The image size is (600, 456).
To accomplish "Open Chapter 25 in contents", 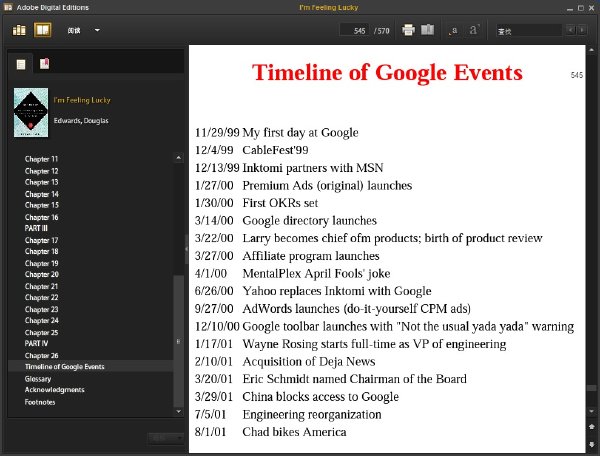I will click(41, 332).
